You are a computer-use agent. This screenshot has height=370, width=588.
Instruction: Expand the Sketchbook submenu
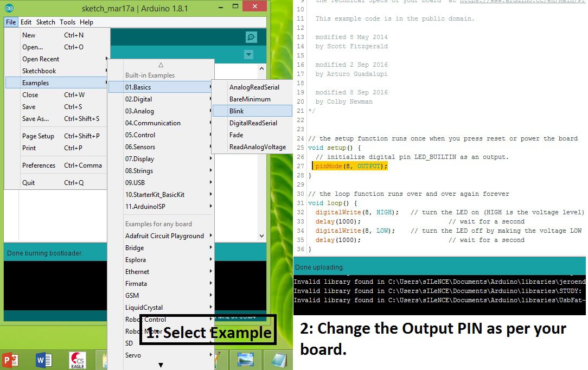57,71
